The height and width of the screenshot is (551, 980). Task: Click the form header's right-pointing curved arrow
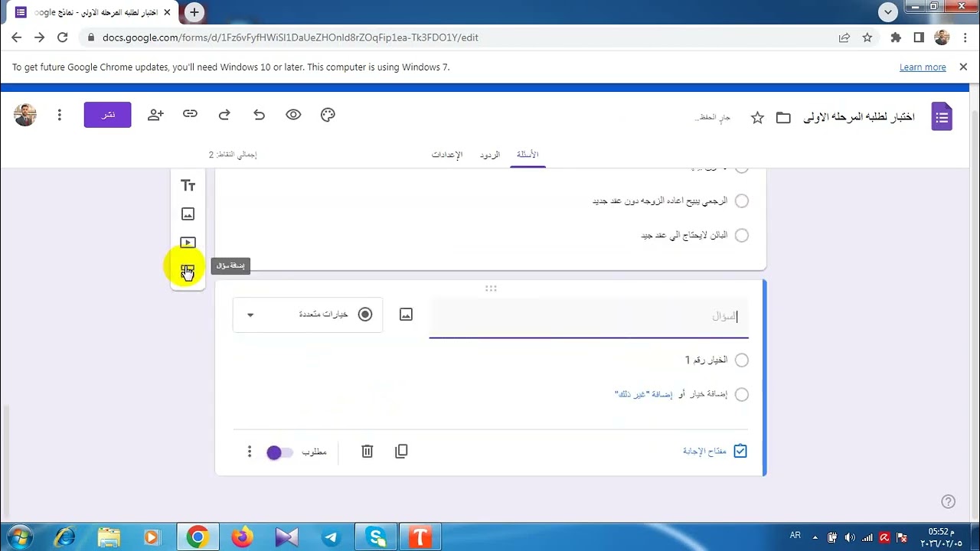pos(224,115)
